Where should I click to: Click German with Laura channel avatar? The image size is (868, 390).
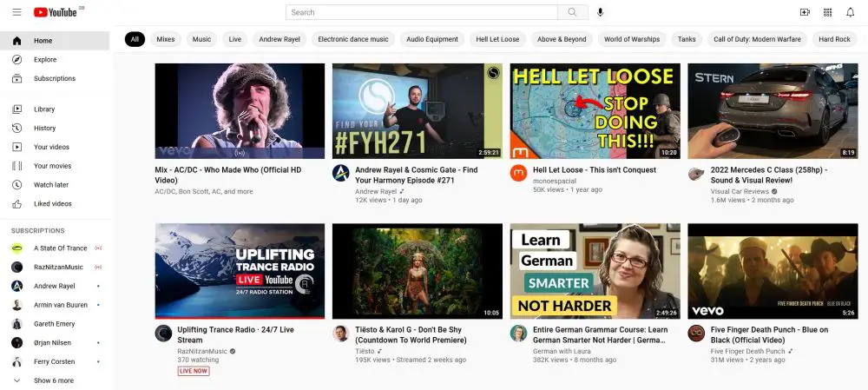[x=518, y=333]
